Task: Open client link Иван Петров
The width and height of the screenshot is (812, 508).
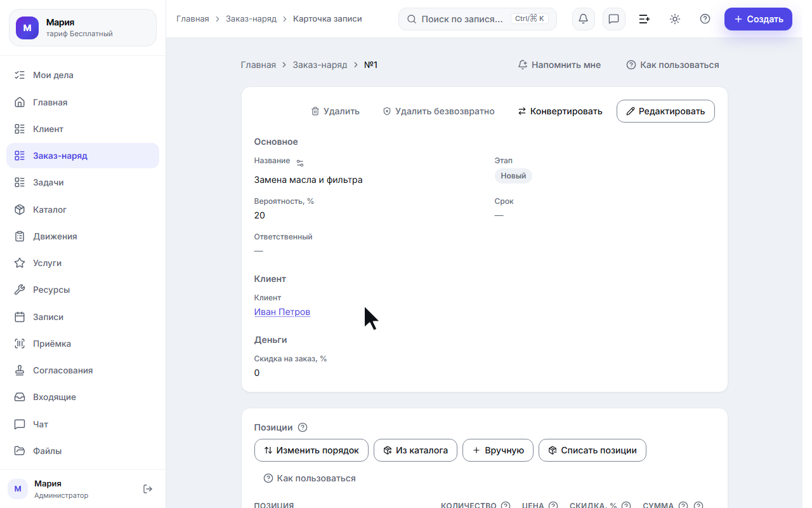Action: [x=282, y=312]
